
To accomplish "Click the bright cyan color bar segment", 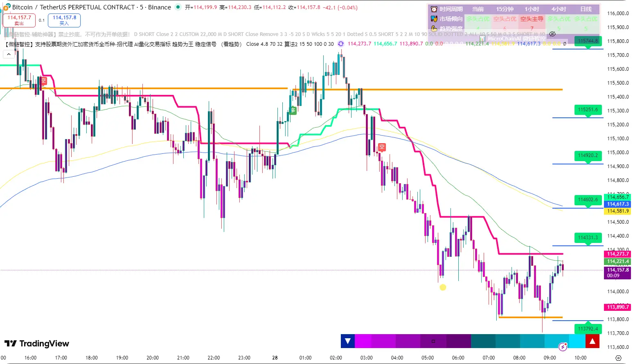I will click(x=577, y=341).
